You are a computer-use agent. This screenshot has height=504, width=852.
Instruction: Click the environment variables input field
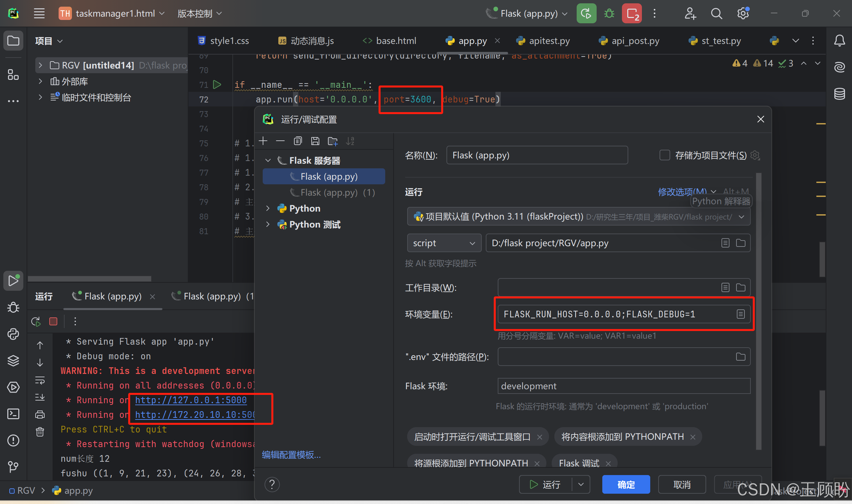[615, 314]
